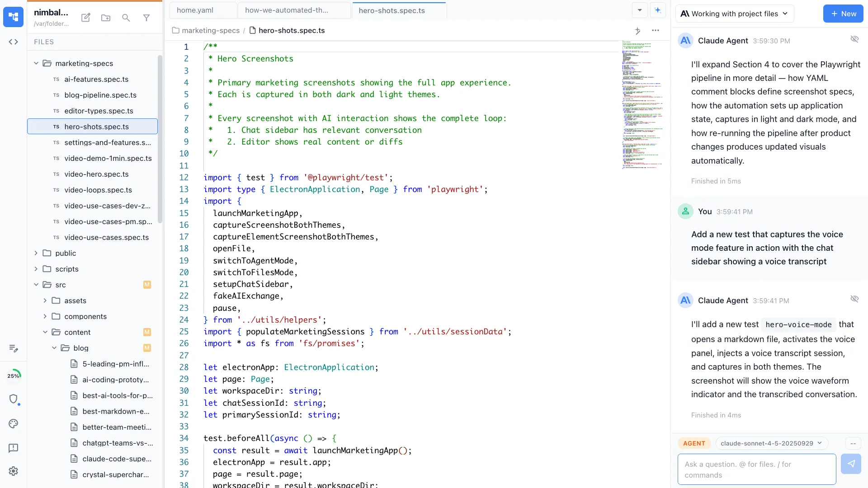Open the code view icon in left rail
The width and height of the screenshot is (868, 488).
click(x=13, y=42)
